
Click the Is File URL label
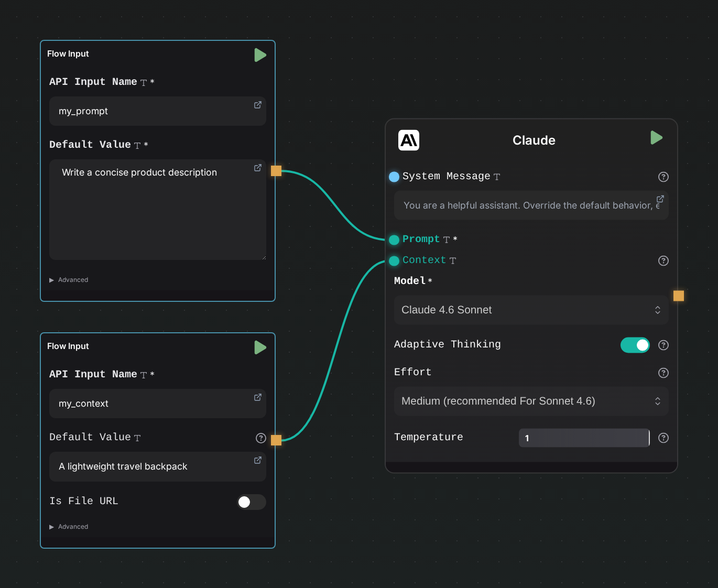coord(84,501)
